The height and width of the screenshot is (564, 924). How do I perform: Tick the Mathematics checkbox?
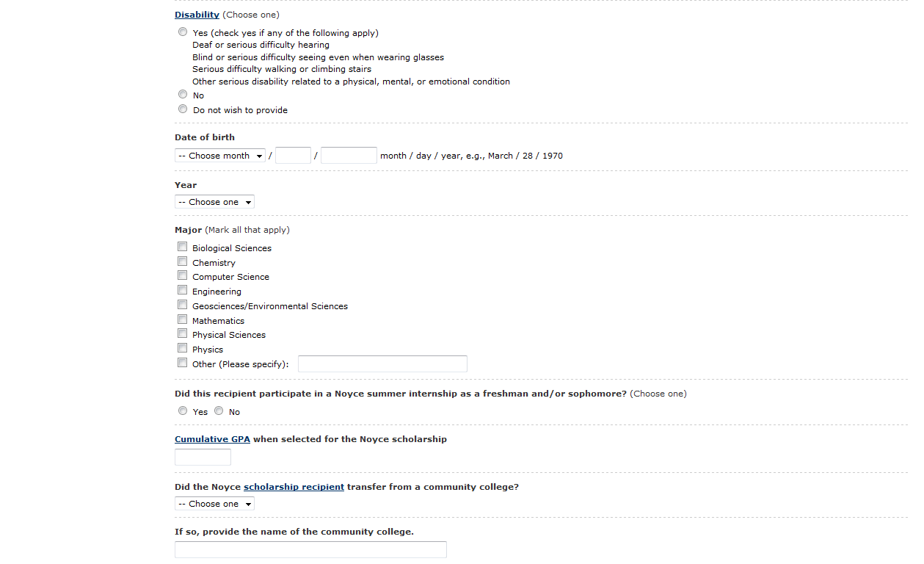(182, 320)
